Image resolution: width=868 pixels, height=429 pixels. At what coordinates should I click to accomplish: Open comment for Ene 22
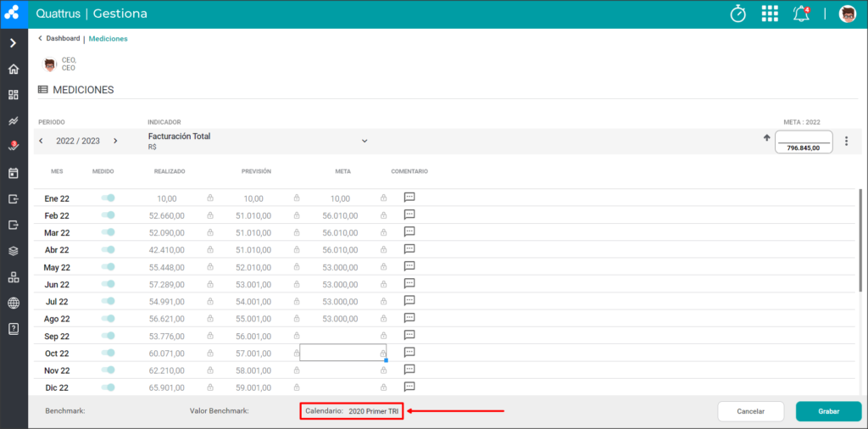[x=409, y=197]
